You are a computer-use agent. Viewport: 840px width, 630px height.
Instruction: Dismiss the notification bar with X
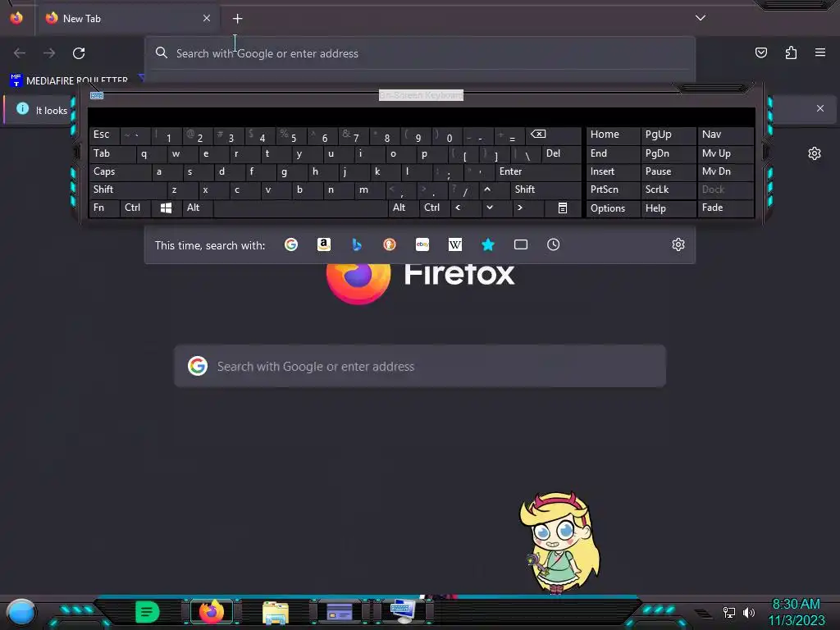click(820, 109)
